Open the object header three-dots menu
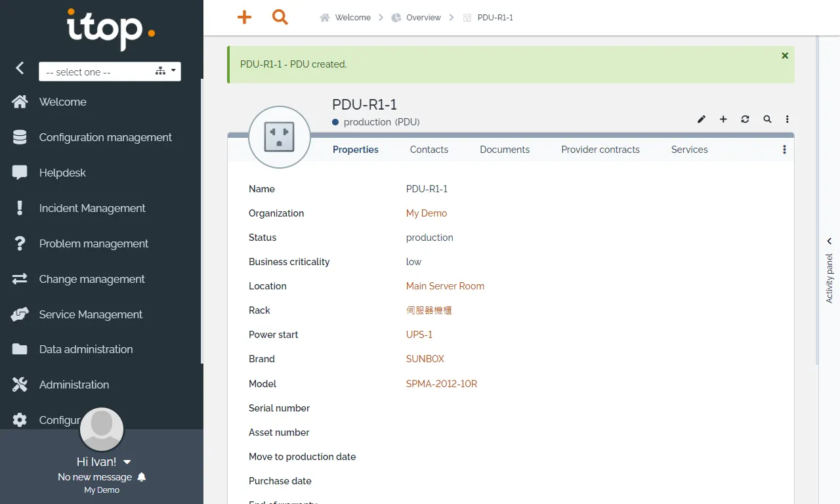 (x=787, y=119)
